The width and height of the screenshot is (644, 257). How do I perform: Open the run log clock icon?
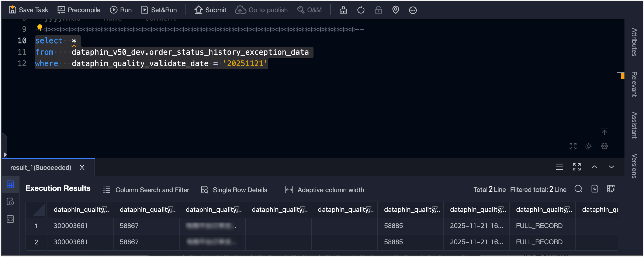10,202
